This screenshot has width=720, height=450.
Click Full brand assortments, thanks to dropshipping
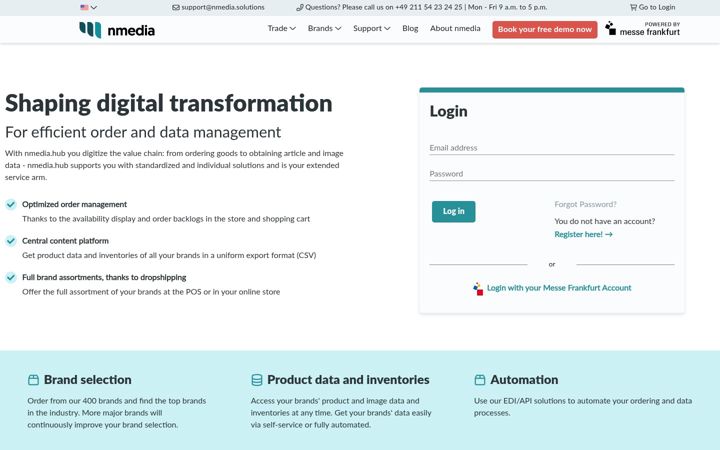point(104,277)
